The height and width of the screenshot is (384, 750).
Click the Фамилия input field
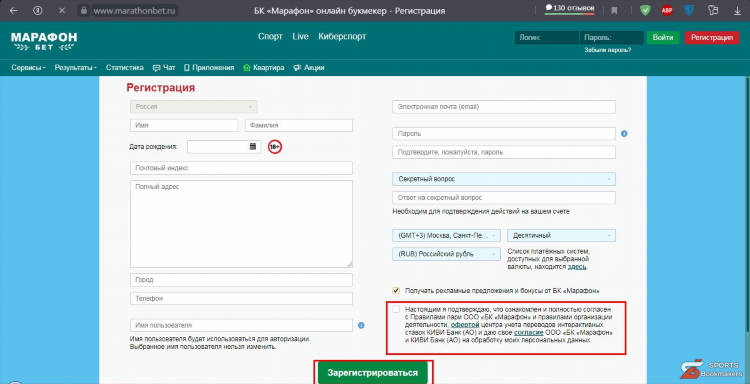(x=299, y=125)
